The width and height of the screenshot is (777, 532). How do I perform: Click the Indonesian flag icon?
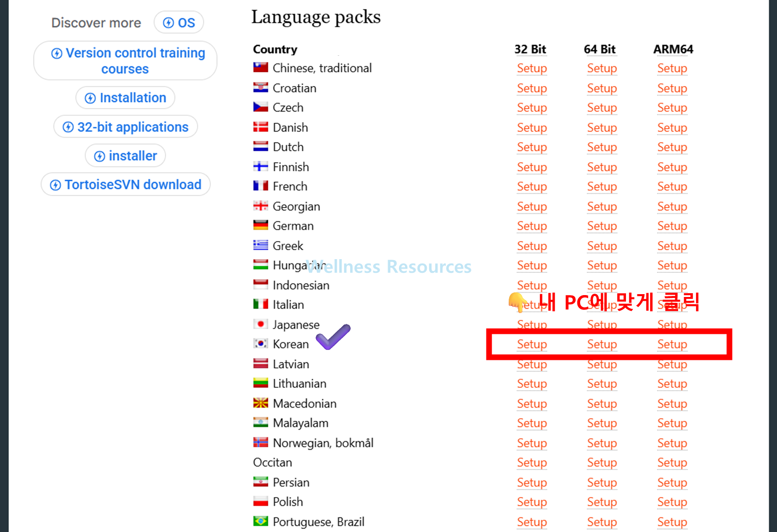[260, 284]
